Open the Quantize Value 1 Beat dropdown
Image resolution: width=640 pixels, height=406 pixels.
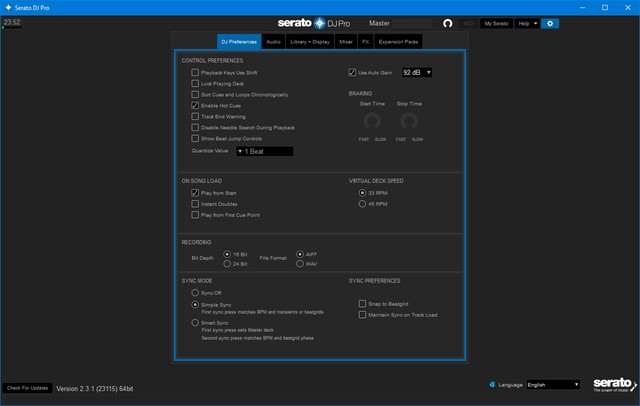[x=264, y=151]
